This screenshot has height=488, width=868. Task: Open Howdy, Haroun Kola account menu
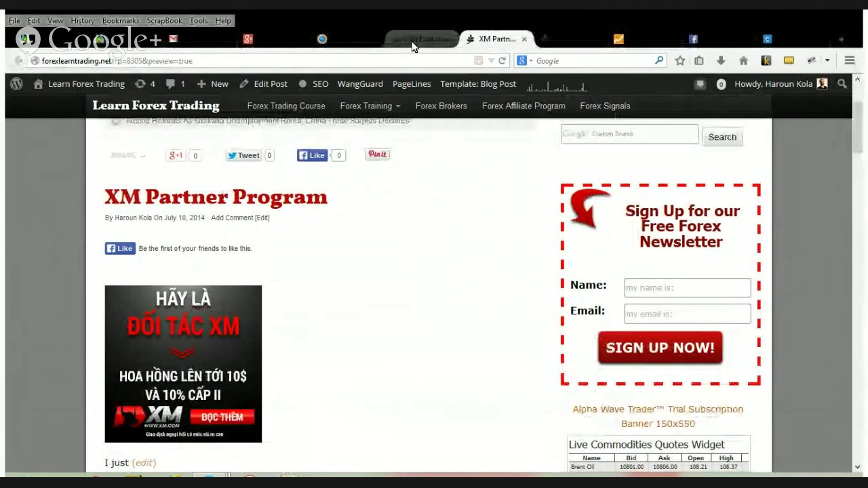[x=781, y=84]
